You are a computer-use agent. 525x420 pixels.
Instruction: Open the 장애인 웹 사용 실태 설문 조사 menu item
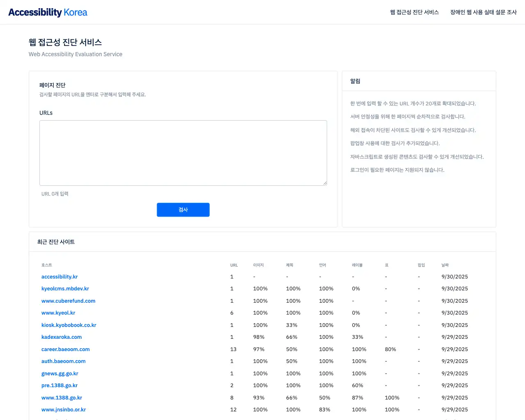click(484, 12)
